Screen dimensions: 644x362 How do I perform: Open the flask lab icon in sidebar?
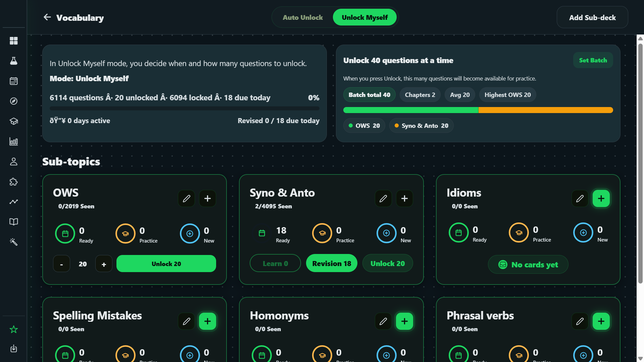[14, 61]
